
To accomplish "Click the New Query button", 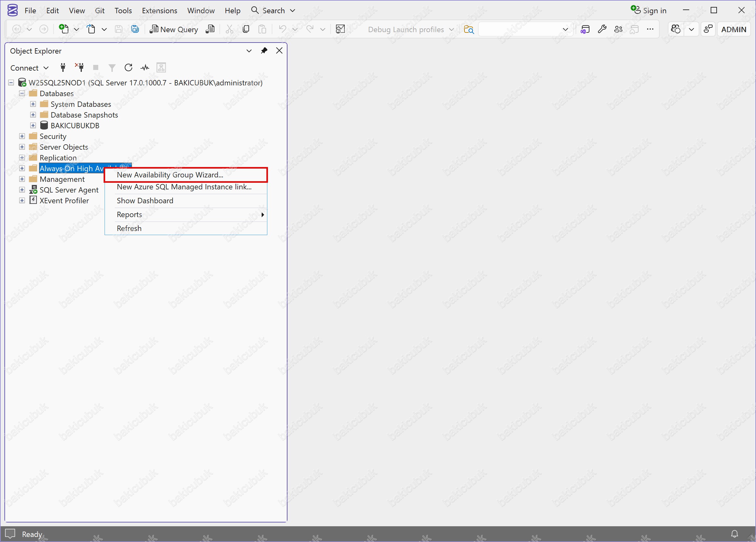I will click(x=174, y=29).
